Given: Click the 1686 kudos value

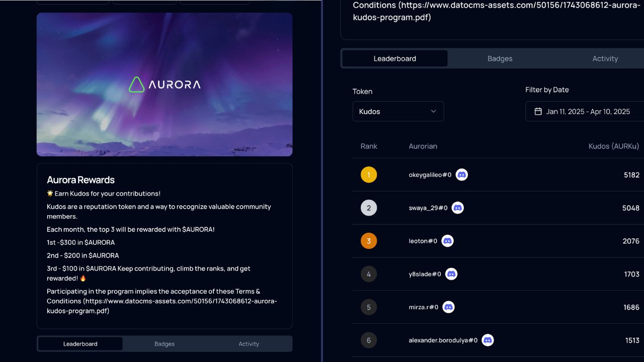Looking at the screenshot, I should point(631,307).
